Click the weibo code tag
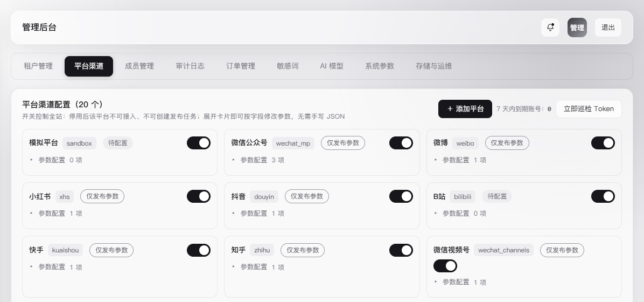Viewport: 644px width, 302px height. 465,143
